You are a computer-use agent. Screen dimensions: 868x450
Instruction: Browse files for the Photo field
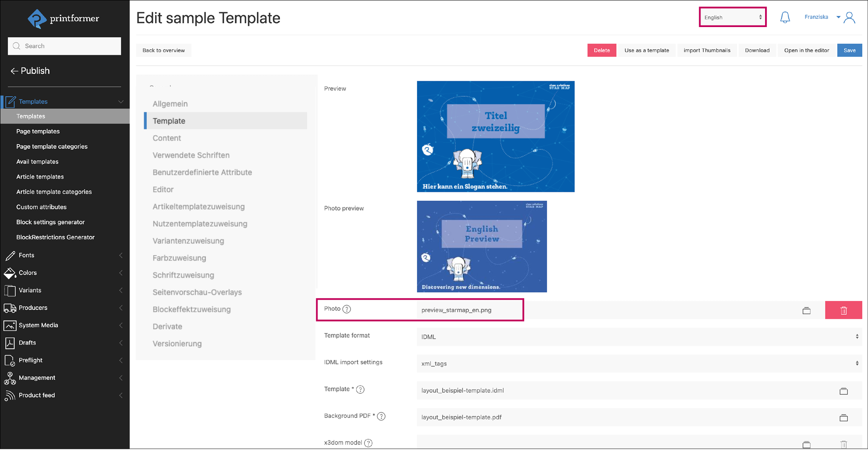pyautogui.click(x=806, y=311)
